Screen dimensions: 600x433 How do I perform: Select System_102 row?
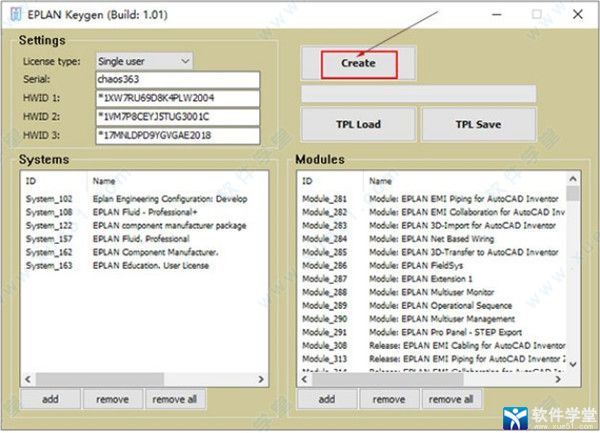click(x=144, y=199)
